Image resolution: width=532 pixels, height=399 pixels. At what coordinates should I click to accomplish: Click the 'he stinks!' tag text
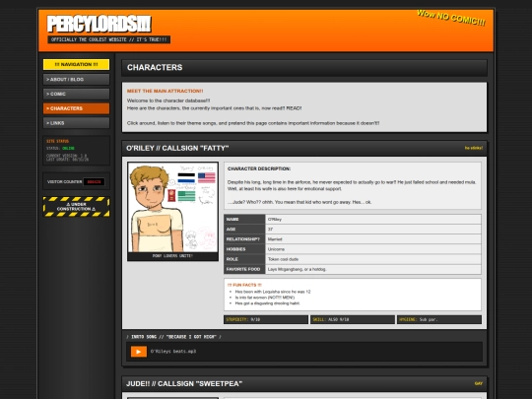[x=474, y=148]
